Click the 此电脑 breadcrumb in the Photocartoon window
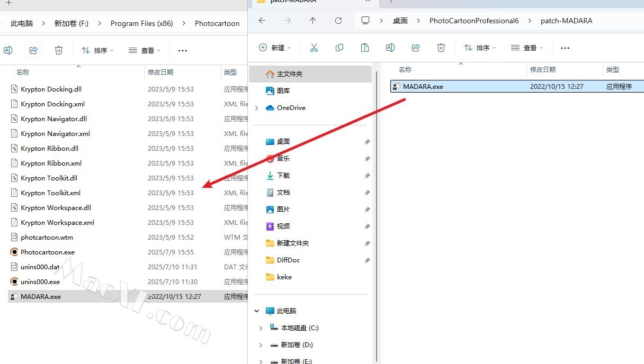This screenshot has height=364, width=644. [x=22, y=23]
